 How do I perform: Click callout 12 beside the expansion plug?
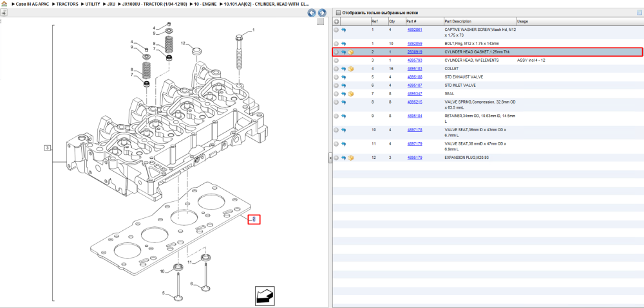pos(184,43)
